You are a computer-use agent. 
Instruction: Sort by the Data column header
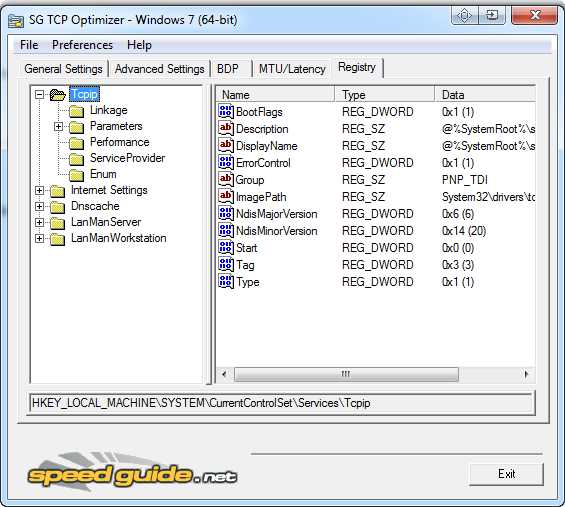(x=485, y=95)
